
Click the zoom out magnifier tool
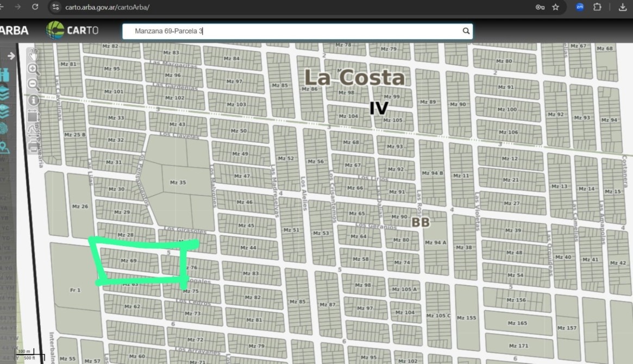[34, 85]
